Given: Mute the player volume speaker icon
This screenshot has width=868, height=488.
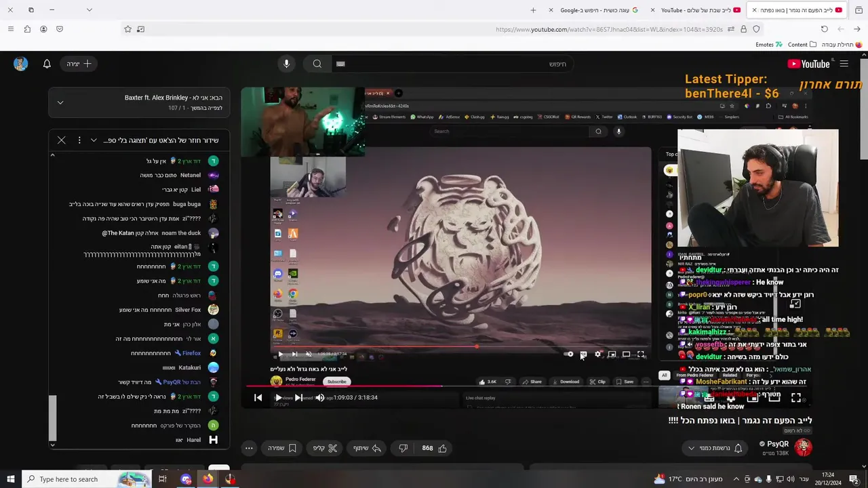Looking at the screenshot, I should 320,398.
